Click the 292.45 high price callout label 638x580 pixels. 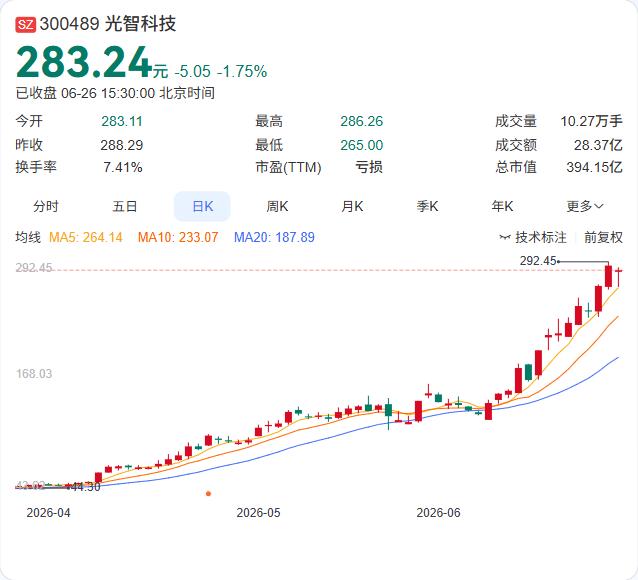tap(537, 260)
